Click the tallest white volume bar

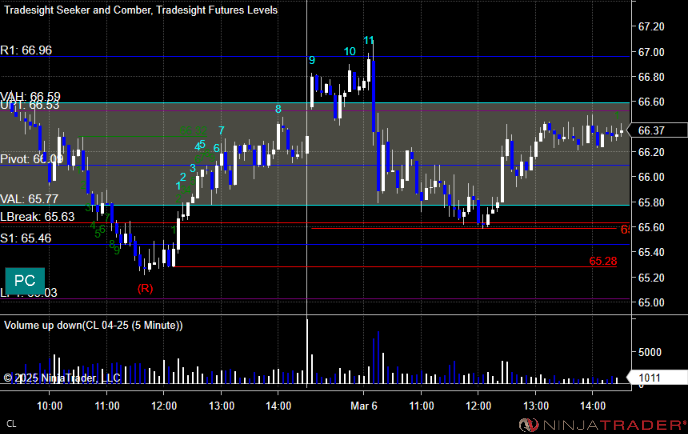point(307,352)
